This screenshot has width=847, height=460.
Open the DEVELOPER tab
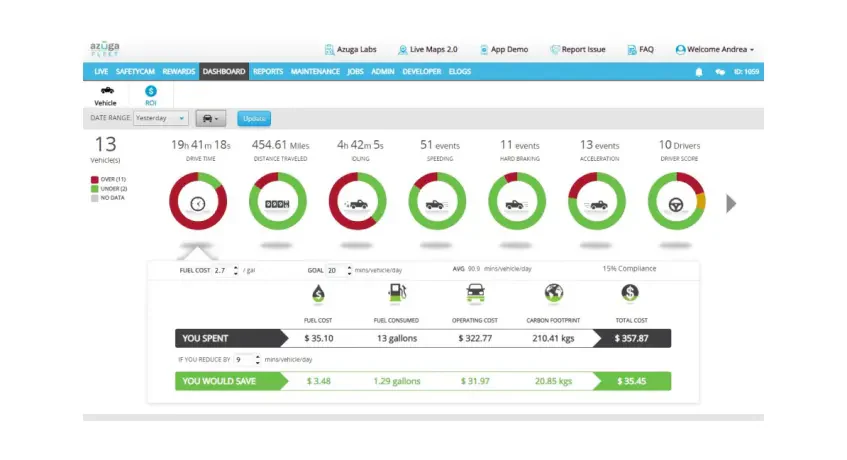pos(421,71)
